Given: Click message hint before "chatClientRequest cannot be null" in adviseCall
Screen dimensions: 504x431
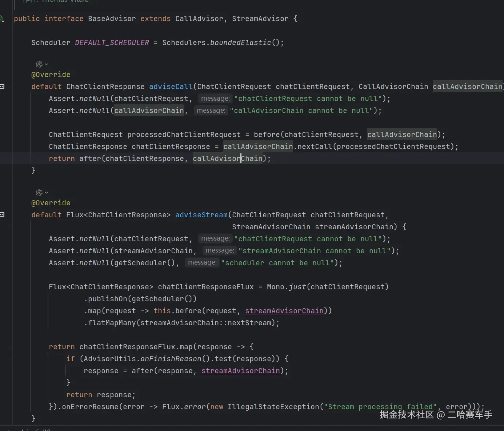Looking at the screenshot, I should (215, 98).
